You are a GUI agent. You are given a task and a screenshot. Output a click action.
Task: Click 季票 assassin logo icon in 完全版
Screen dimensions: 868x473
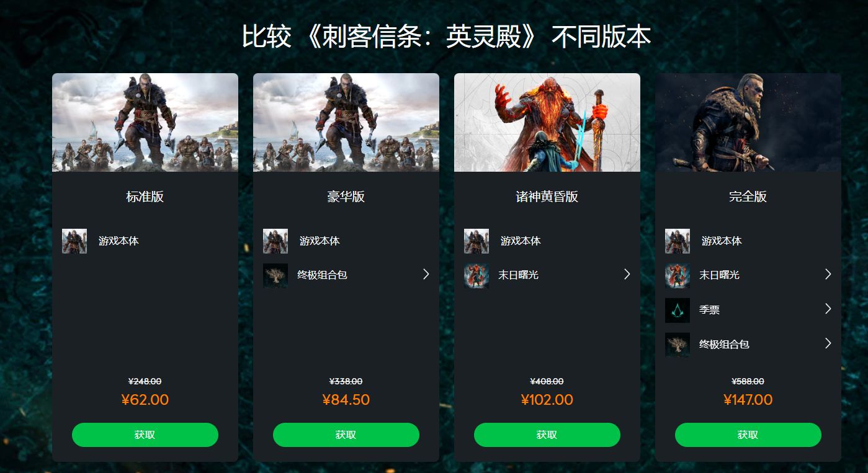click(x=678, y=310)
